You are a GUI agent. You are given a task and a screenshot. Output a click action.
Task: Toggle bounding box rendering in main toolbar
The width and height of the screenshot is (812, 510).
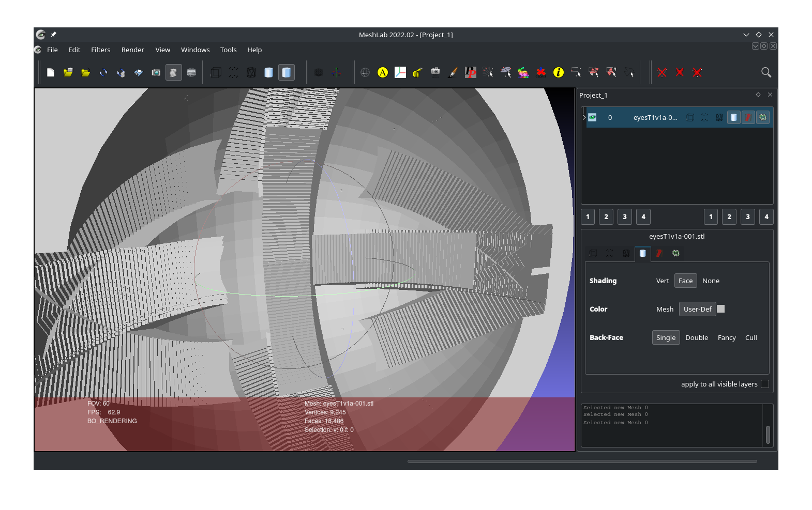pyautogui.click(x=216, y=72)
